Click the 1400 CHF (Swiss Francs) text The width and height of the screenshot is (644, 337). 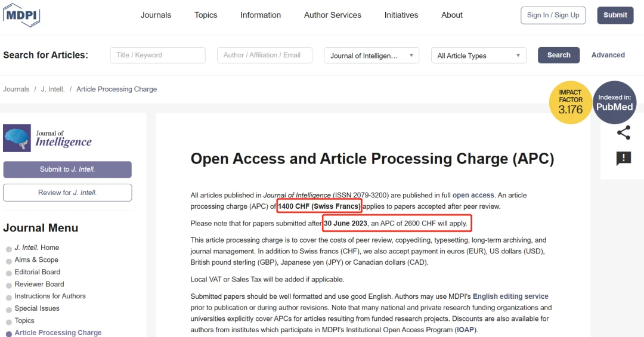tap(319, 206)
